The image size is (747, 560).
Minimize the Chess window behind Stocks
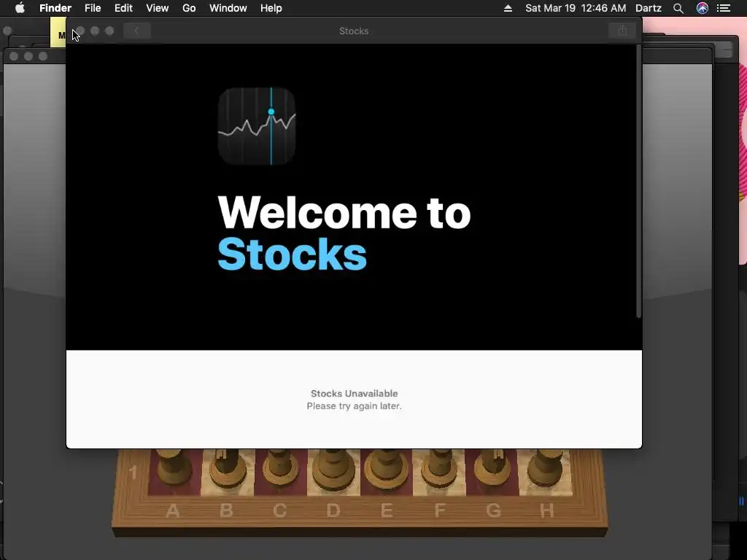pyautogui.click(x=28, y=56)
